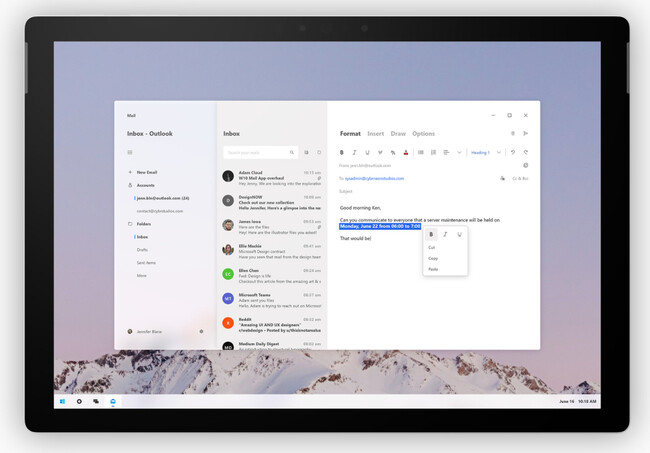650x453 pixels.
Task: Click the selection mode icon beside search
Action: pos(306,153)
